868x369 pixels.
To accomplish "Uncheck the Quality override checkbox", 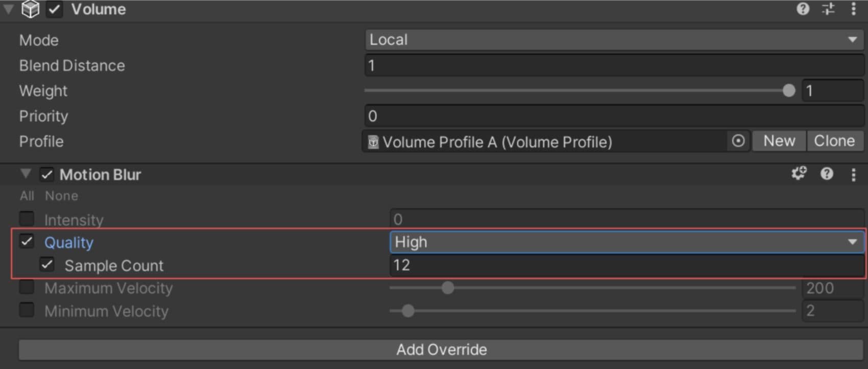I will tap(27, 241).
